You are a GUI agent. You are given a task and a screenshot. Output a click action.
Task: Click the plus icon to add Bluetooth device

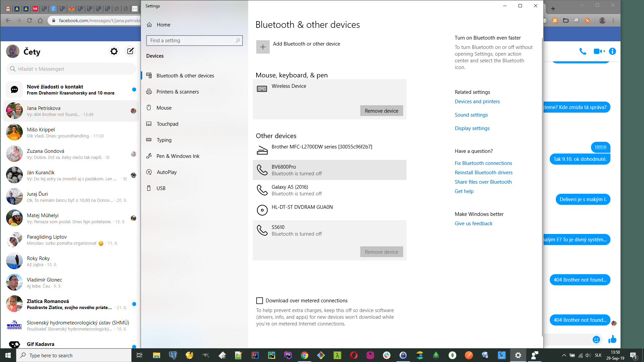point(263,47)
